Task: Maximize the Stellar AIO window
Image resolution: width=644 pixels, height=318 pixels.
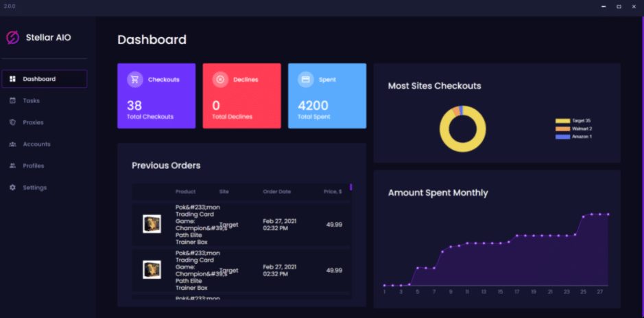Action: [x=619, y=7]
